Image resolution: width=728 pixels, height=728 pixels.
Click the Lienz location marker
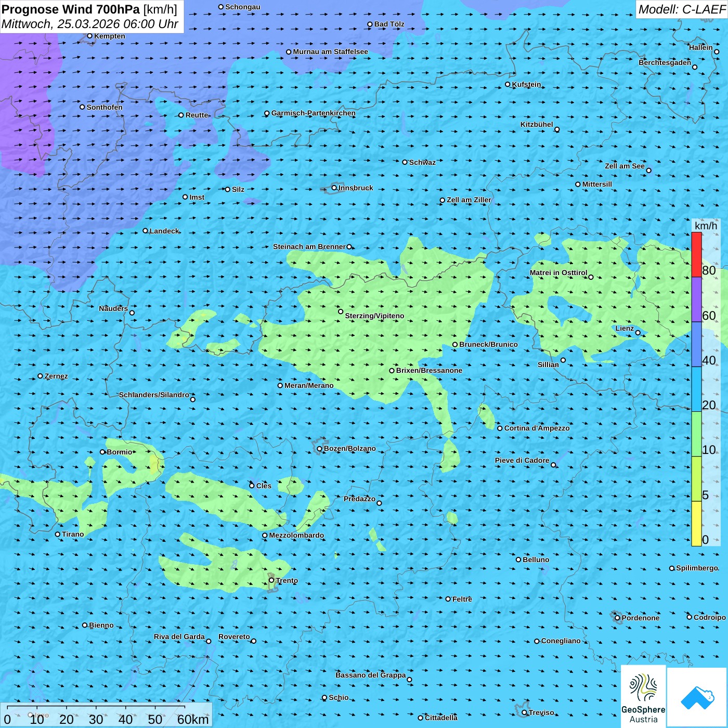point(638,333)
